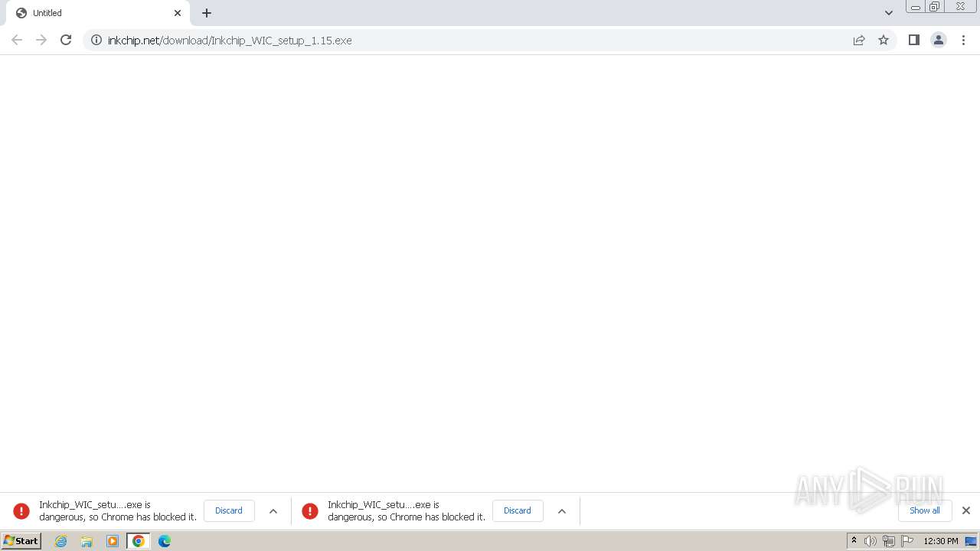Open a new tab
Viewport: 980px width, 551px height.
[x=207, y=13]
